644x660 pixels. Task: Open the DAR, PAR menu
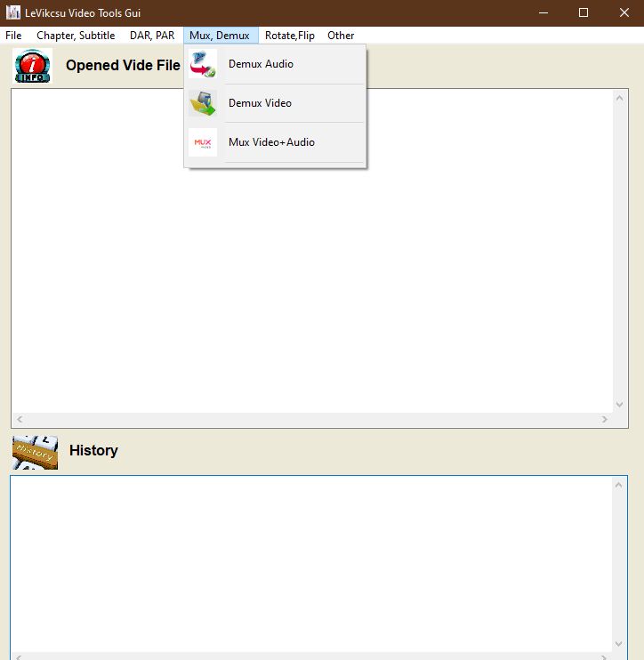point(152,36)
